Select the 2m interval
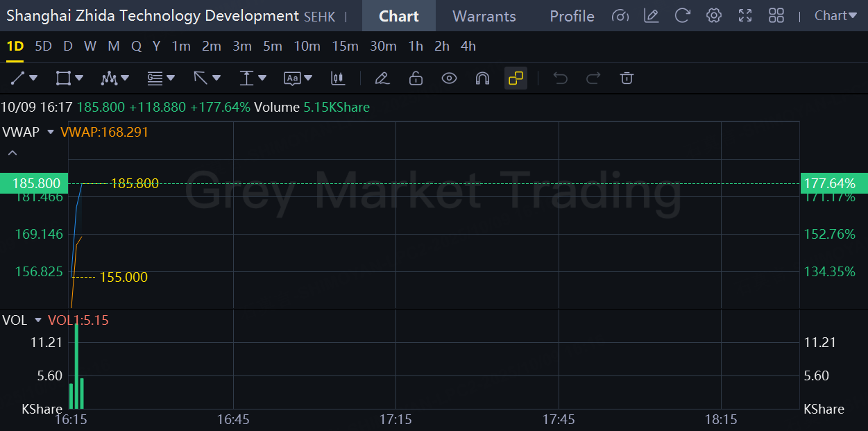Screen dimensions: 868x431 212,47
